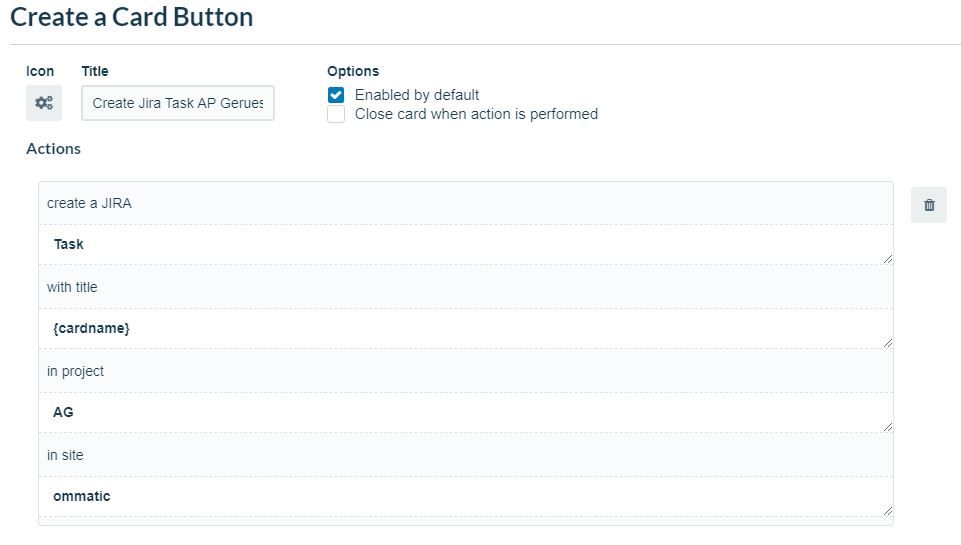Delete the action with the trash icon
961x545 pixels.
coord(929,205)
